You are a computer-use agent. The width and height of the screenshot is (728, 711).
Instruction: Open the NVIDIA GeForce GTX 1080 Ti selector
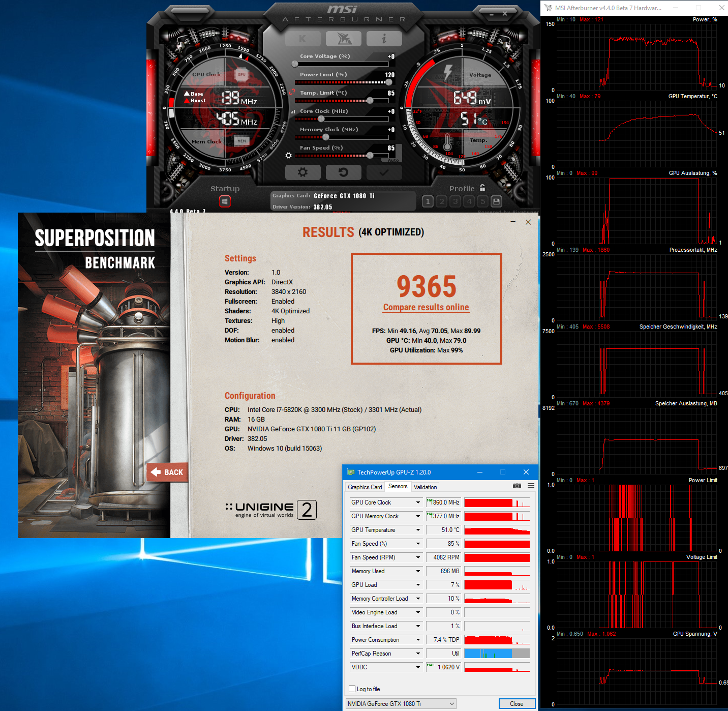[x=401, y=704]
